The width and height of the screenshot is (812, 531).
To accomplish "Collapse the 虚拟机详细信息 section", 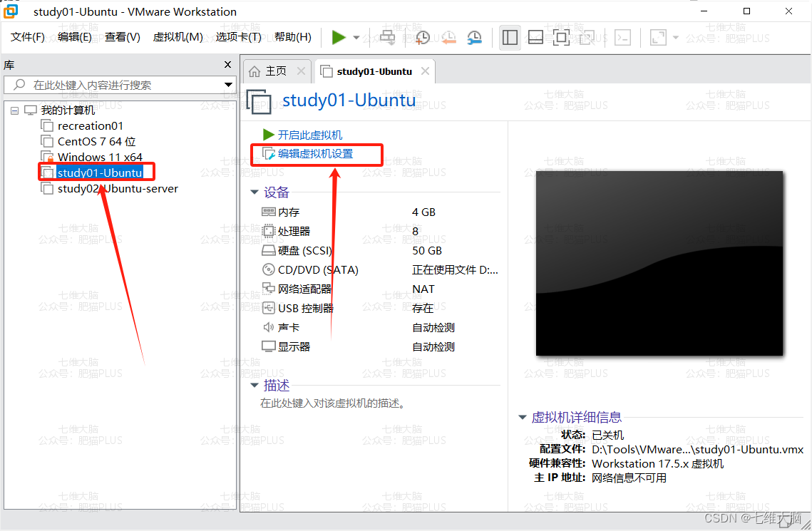I will pyautogui.click(x=523, y=417).
